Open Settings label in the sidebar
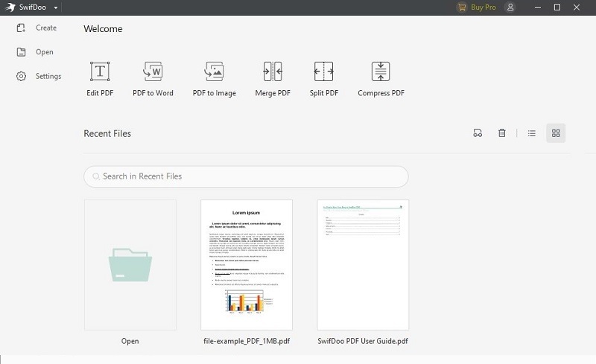 click(48, 76)
